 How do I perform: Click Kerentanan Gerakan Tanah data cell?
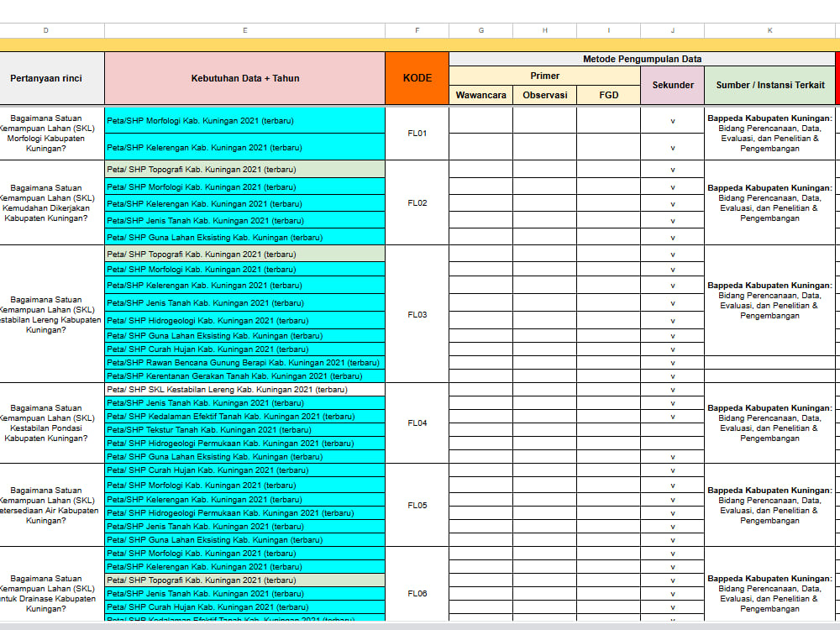tap(244, 376)
